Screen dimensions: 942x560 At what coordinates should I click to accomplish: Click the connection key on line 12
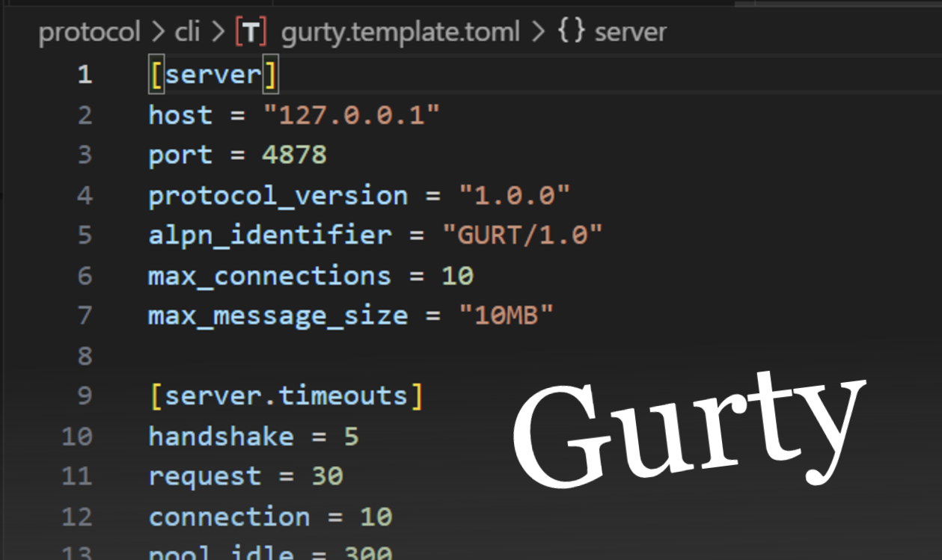point(228,516)
